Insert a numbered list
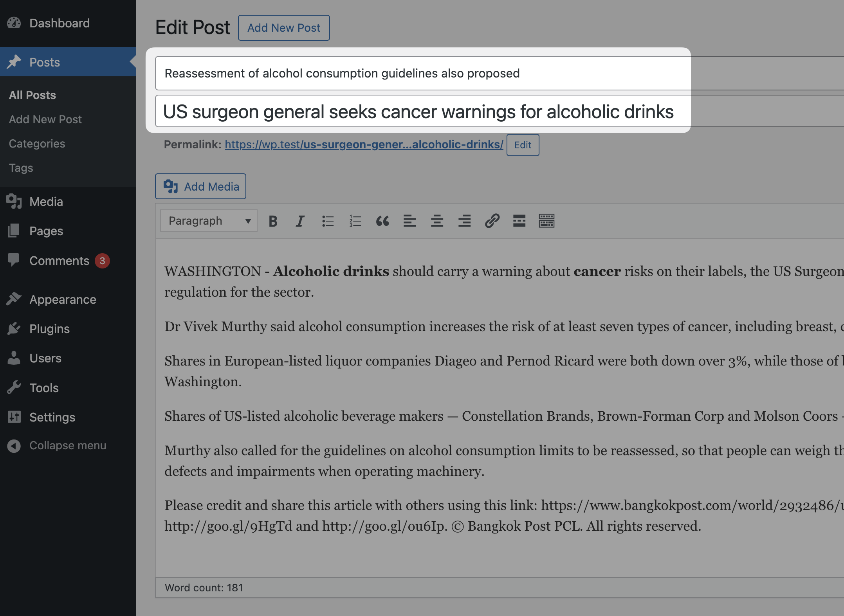The height and width of the screenshot is (616, 844). 355,221
